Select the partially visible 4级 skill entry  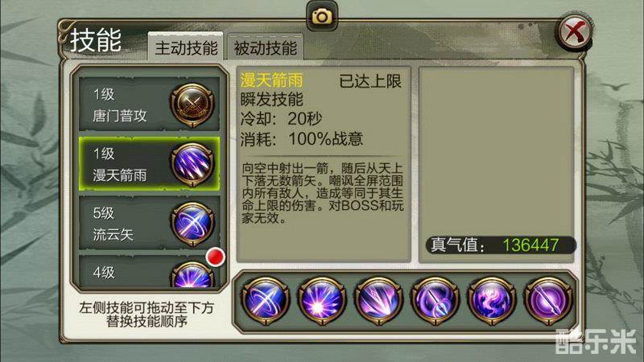click(150, 271)
